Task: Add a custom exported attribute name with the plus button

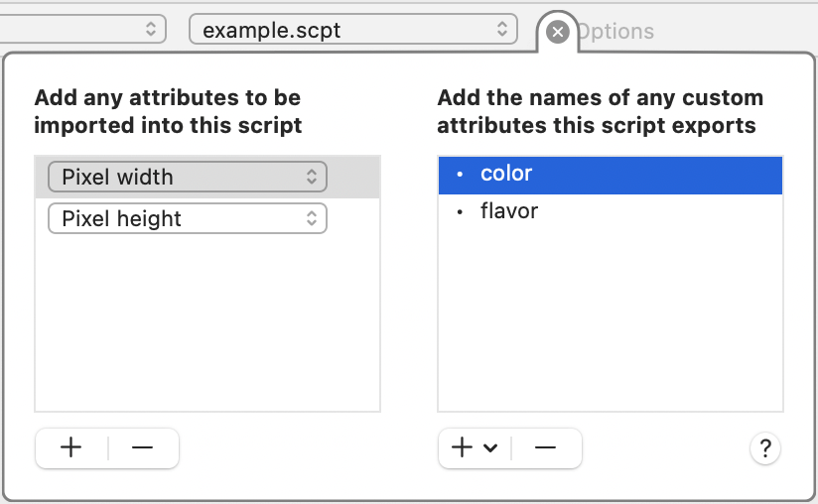Action: pos(462,447)
